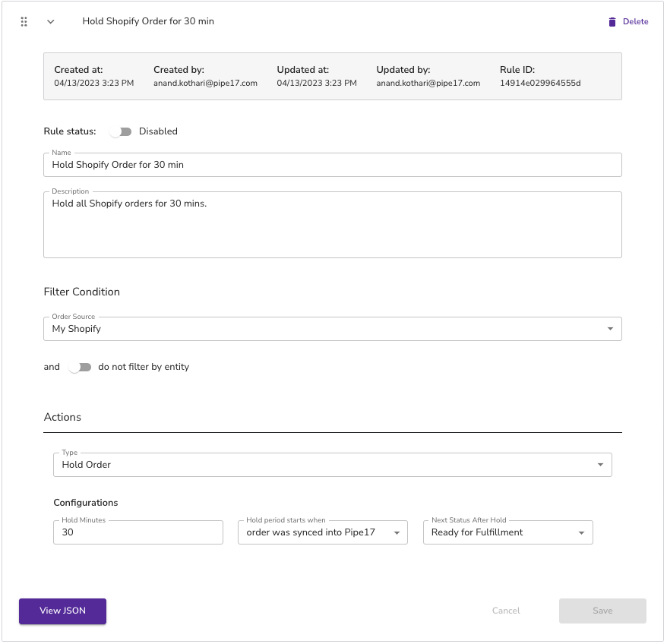Focus the Name input field
The image size is (667, 644).
(x=333, y=165)
